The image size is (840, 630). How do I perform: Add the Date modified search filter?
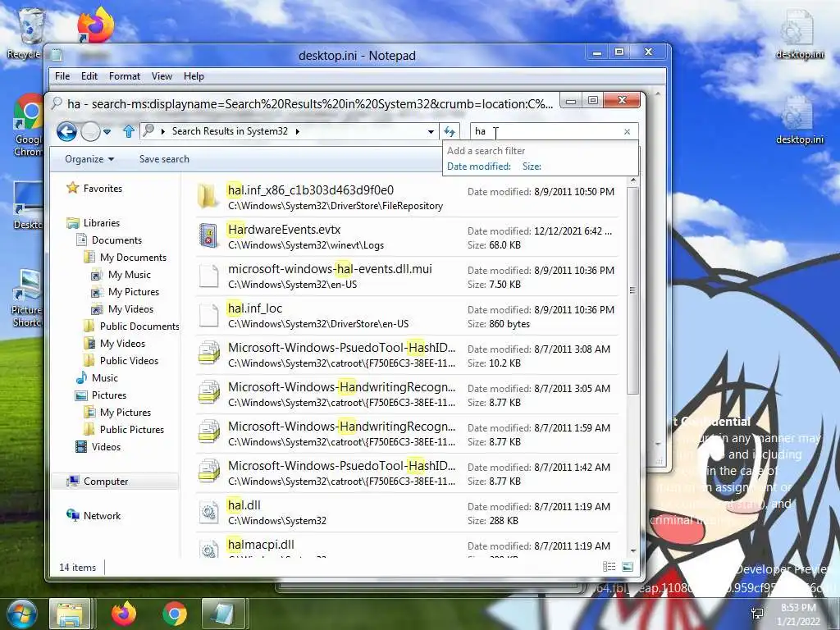(x=479, y=167)
